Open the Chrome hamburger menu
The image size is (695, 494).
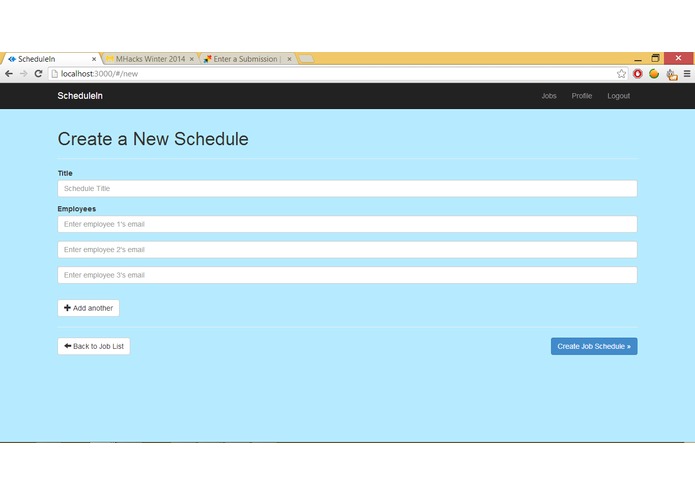pyautogui.click(x=687, y=74)
